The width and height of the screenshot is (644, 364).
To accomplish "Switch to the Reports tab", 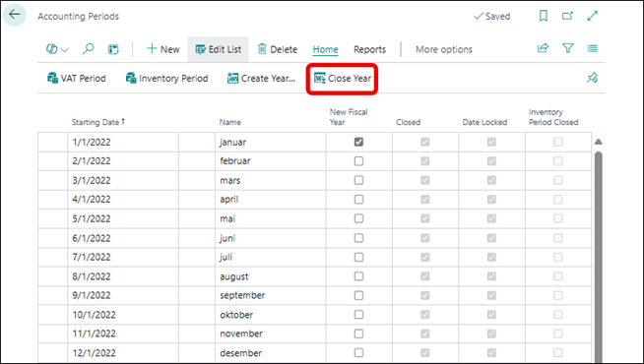I will (x=369, y=49).
